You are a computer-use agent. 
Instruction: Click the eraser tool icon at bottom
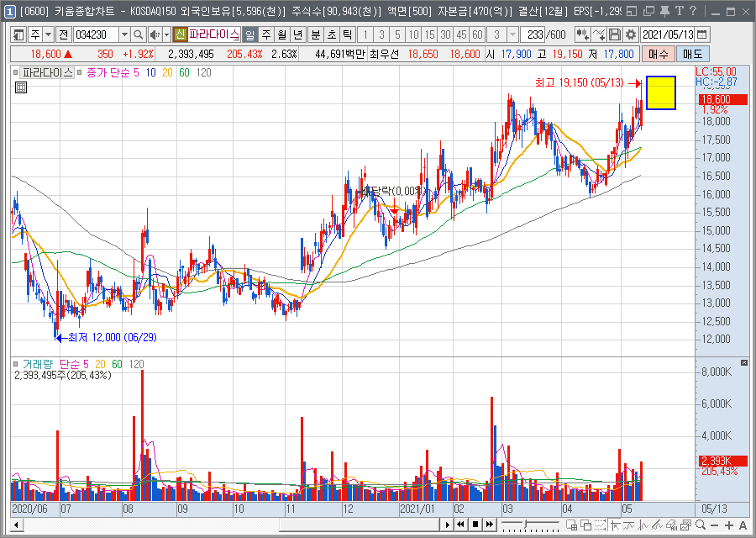coord(670,525)
